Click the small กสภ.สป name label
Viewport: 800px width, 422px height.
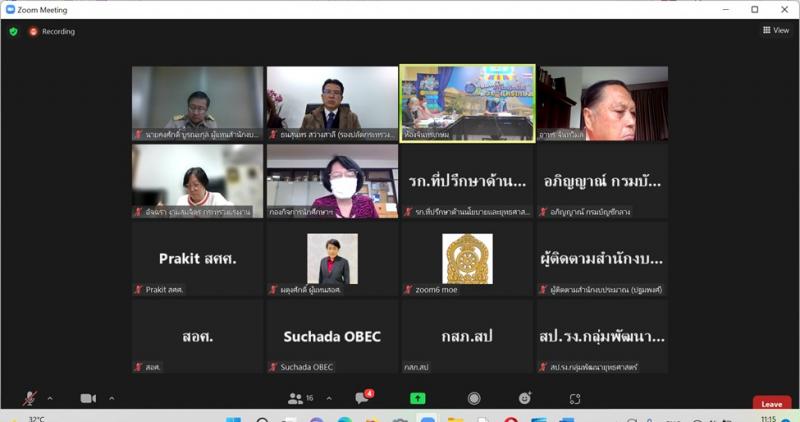[x=416, y=367]
